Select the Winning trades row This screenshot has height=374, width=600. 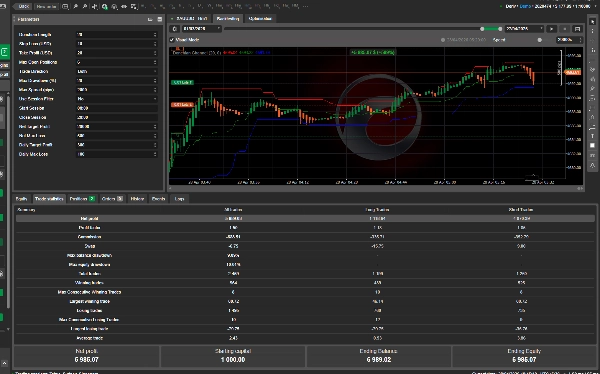coord(305,283)
